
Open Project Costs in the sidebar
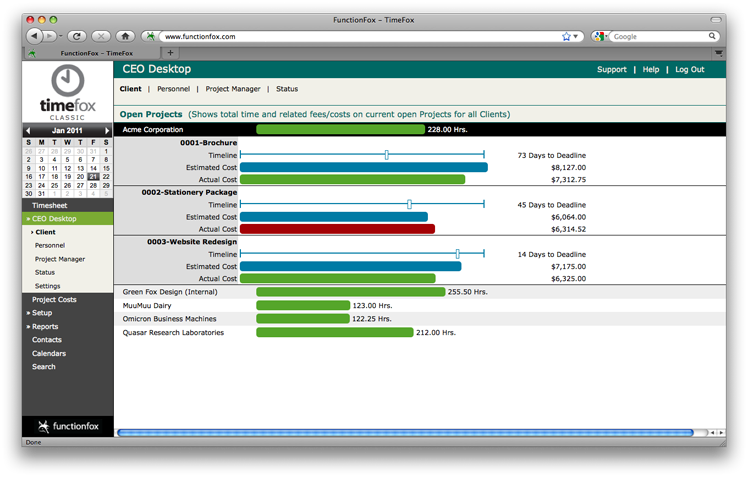tap(54, 300)
